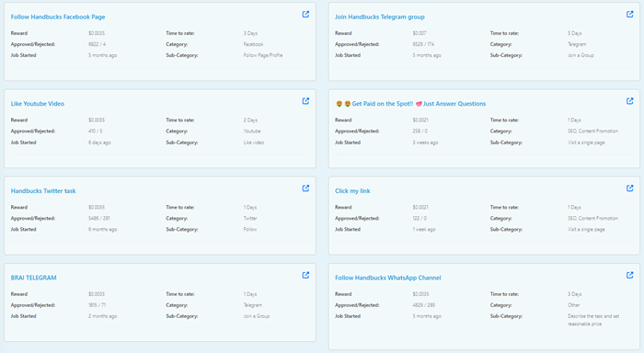Open external link icon for BRAI TELEGRAM
644x353 pixels.
tap(305, 275)
